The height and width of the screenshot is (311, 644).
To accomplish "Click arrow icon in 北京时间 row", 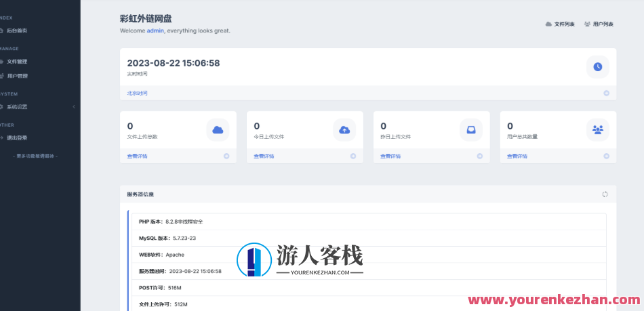I will (x=606, y=93).
